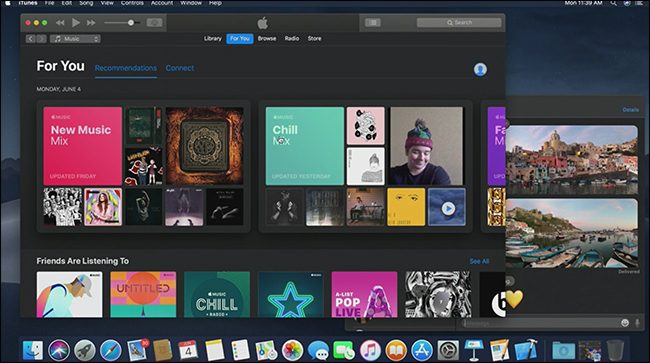Open Notes from the Dock

coord(214,350)
